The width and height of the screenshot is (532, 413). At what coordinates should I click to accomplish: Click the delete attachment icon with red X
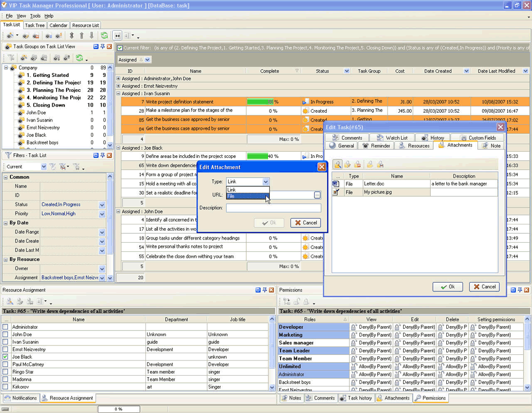(x=357, y=165)
